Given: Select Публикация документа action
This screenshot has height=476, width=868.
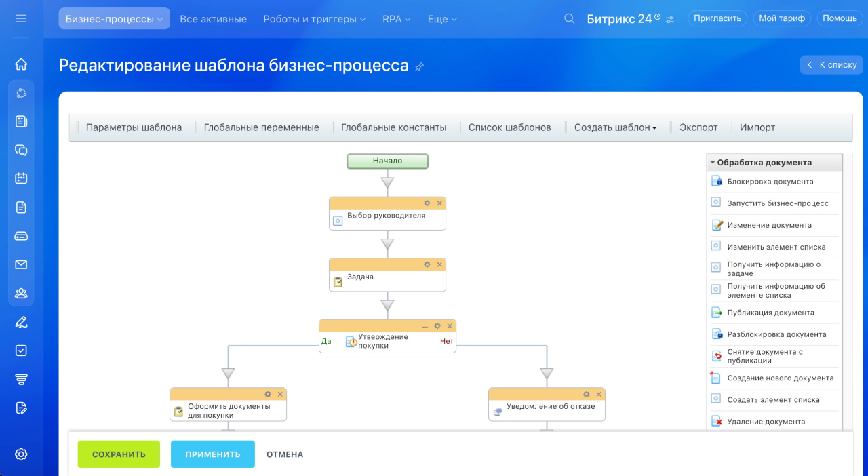Looking at the screenshot, I should tap(773, 313).
